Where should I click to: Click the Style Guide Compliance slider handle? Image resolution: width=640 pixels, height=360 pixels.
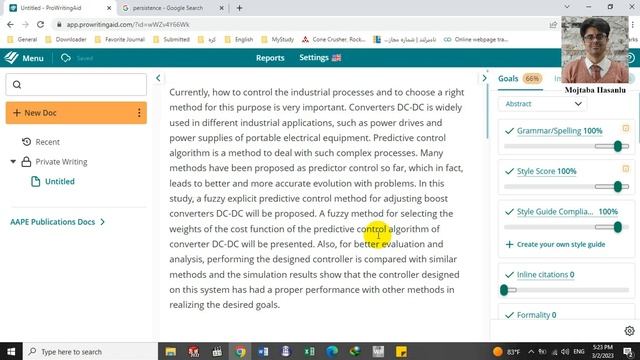click(618, 227)
